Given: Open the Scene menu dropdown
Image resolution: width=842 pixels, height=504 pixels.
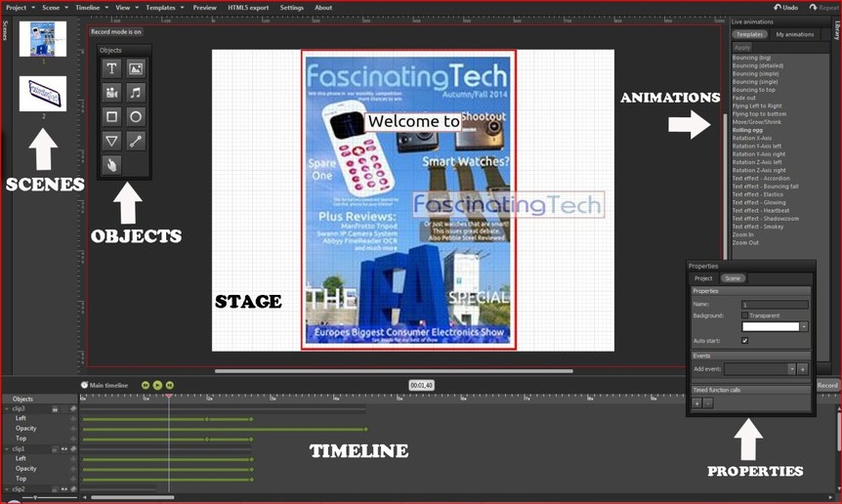Looking at the screenshot, I should point(55,8).
